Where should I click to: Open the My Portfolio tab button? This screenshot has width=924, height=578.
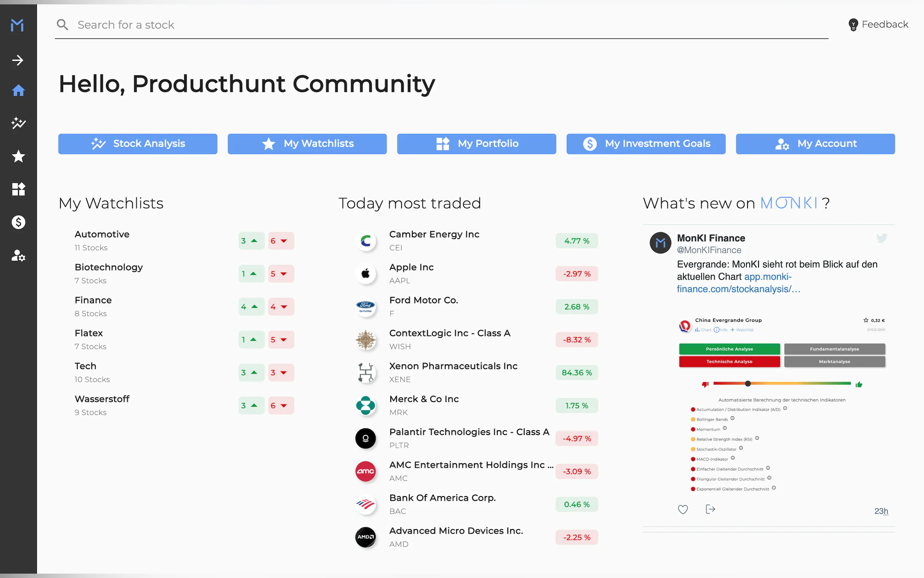click(476, 144)
